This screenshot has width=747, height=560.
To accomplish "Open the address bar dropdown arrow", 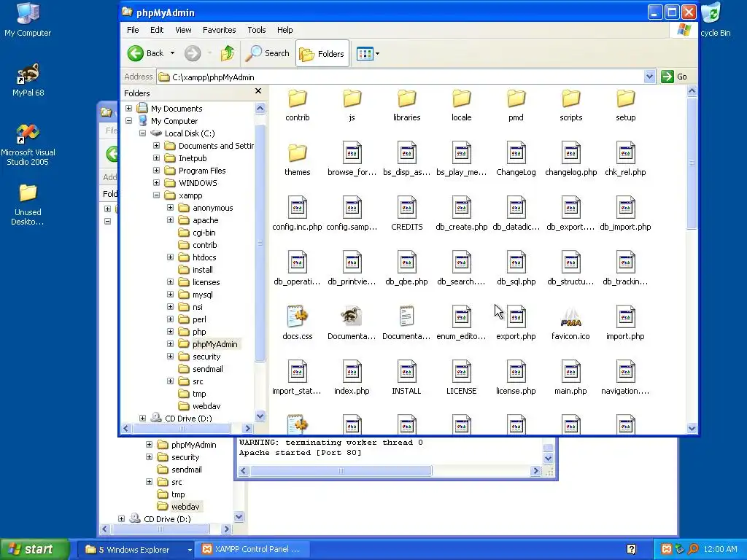I will (649, 77).
